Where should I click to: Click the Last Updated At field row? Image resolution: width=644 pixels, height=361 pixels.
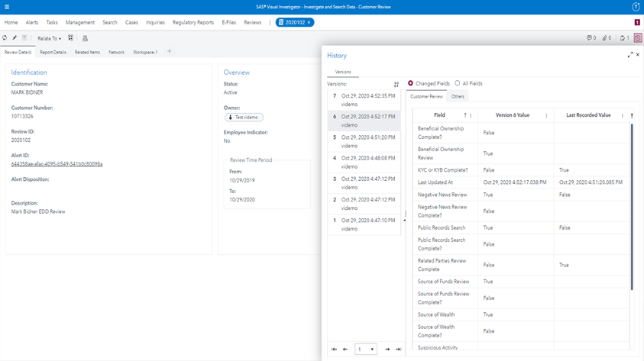pos(521,182)
